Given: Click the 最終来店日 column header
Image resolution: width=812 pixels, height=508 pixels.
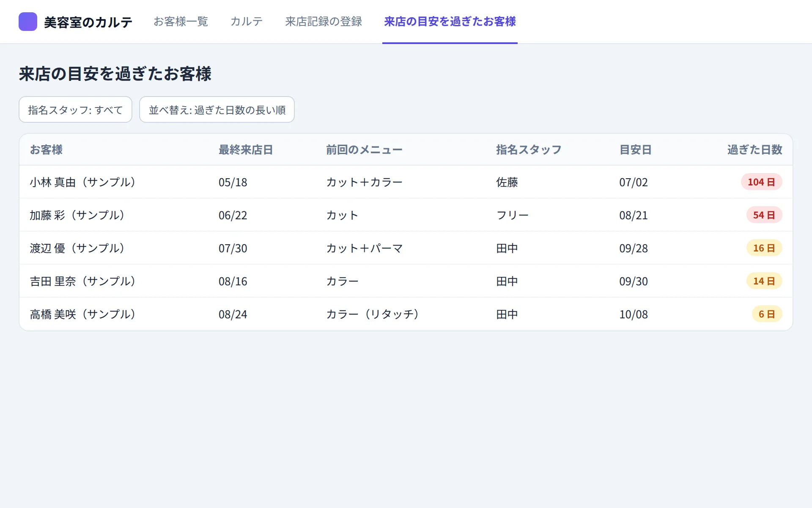Looking at the screenshot, I should (x=246, y=149).
